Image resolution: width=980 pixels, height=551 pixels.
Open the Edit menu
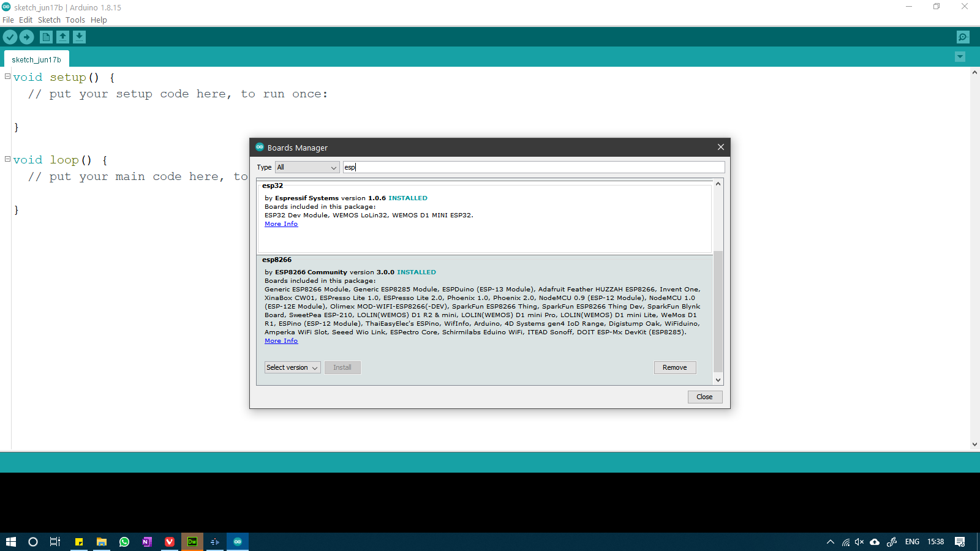[x=26, y=20]
